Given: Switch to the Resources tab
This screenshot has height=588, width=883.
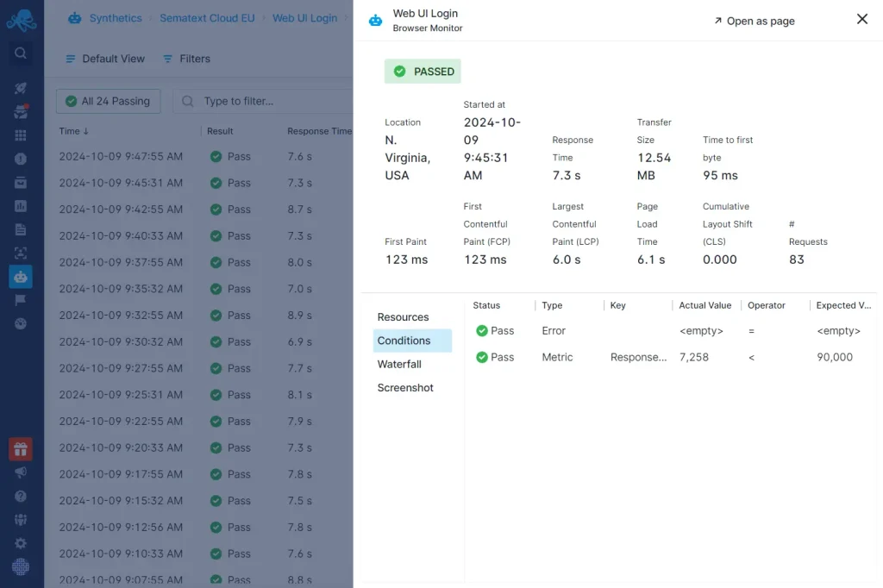Looking at the screenshot, I should 404,317.
